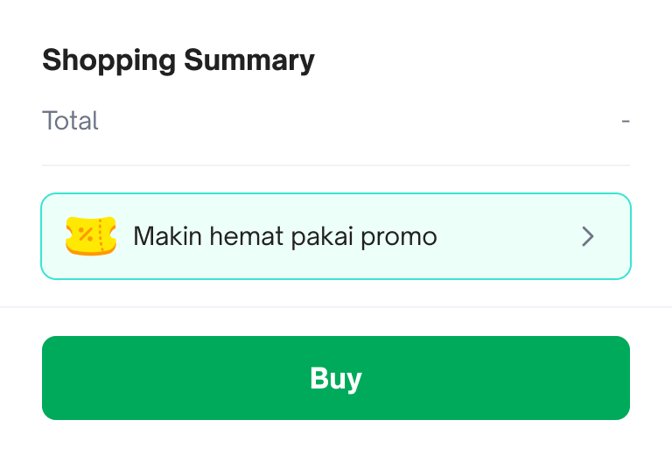
Task: Click the word 'pakai' in the promo banner
Action: pyautogui.click(x=322, y=237)
